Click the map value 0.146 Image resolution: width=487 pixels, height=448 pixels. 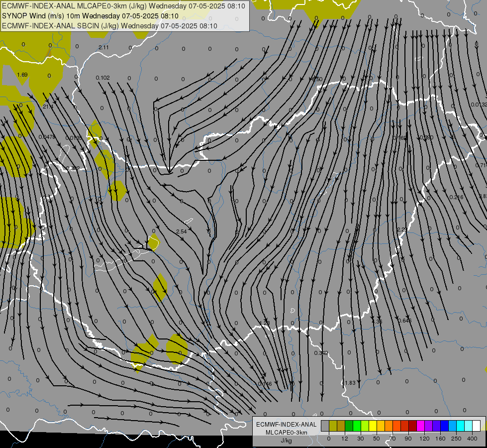click(x=265, y=384)
